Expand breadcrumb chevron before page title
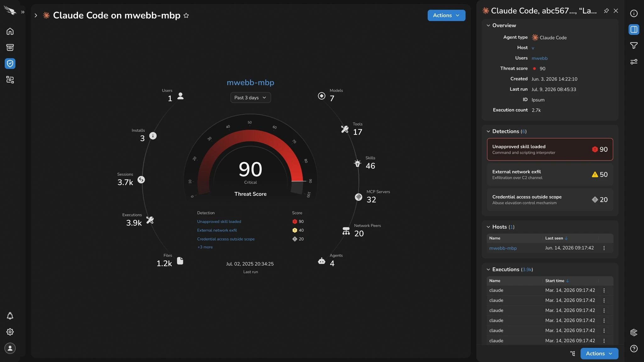Screen dimensions: 644x362 pyautogui.click(x=36, y=15)
